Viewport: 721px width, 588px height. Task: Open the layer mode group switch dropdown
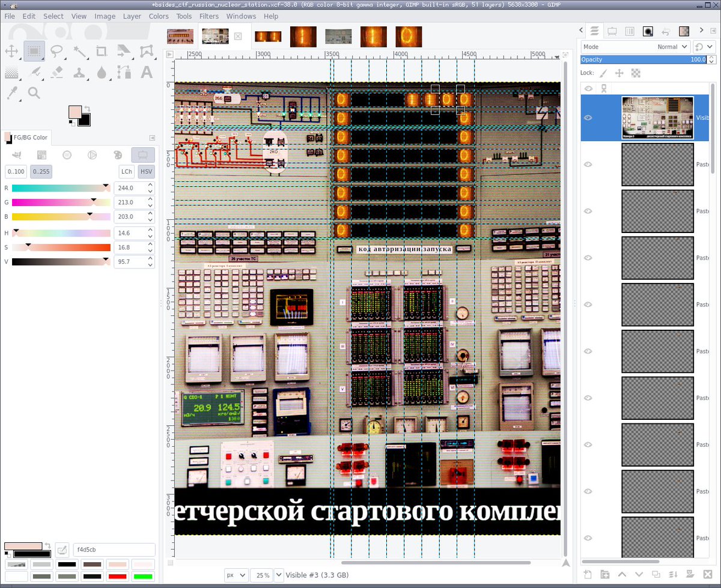point(704,47)
